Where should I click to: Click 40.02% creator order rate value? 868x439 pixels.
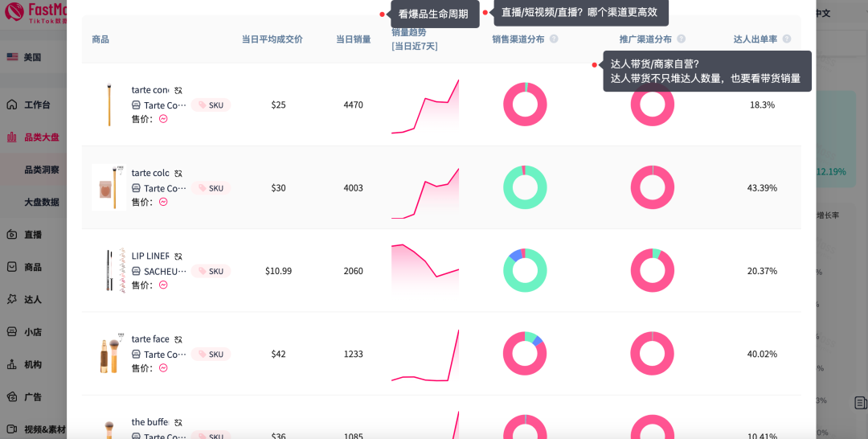pyautogui.click(x=762, y=354)
